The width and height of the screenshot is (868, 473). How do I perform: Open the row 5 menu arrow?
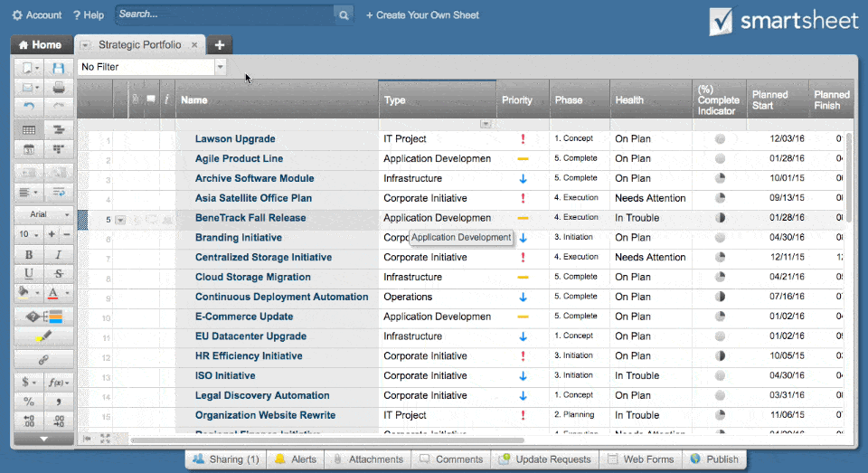[120, 219]
